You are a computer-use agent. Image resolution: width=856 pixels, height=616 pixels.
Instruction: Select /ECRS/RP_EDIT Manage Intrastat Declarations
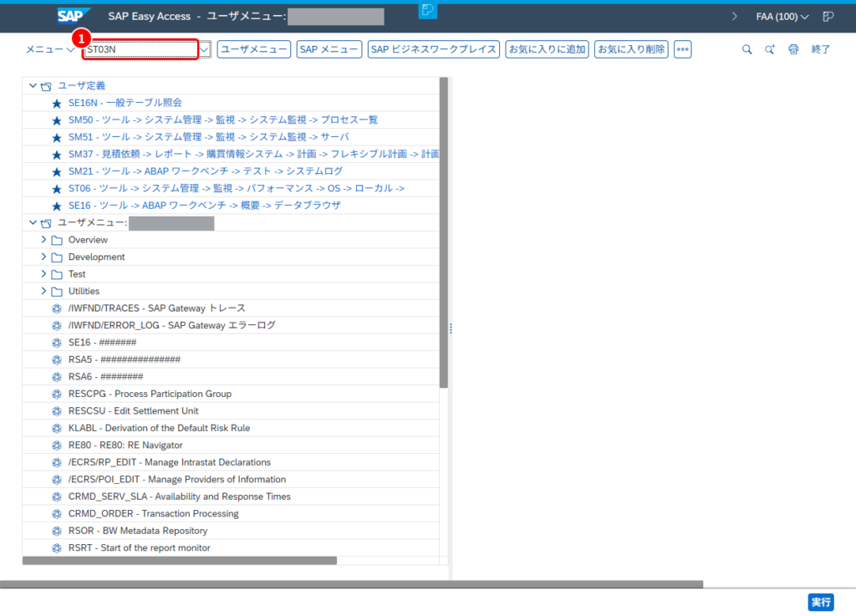click(169, 462)
